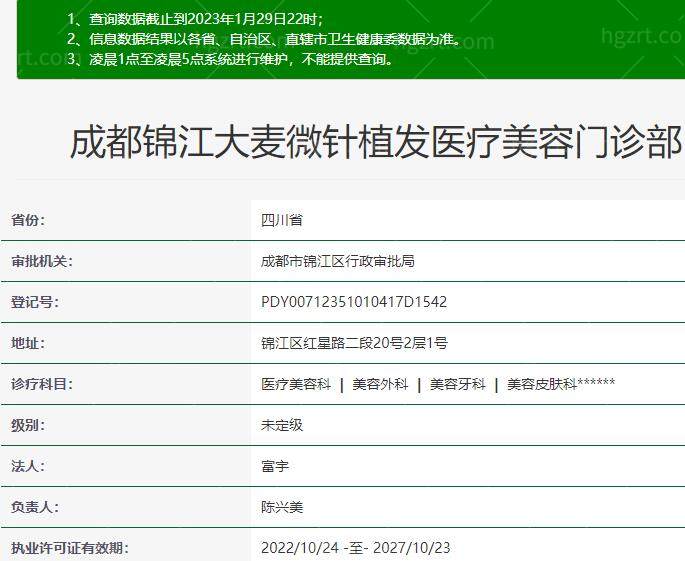Select the 美容牙科 department entry

pos(458,384)
